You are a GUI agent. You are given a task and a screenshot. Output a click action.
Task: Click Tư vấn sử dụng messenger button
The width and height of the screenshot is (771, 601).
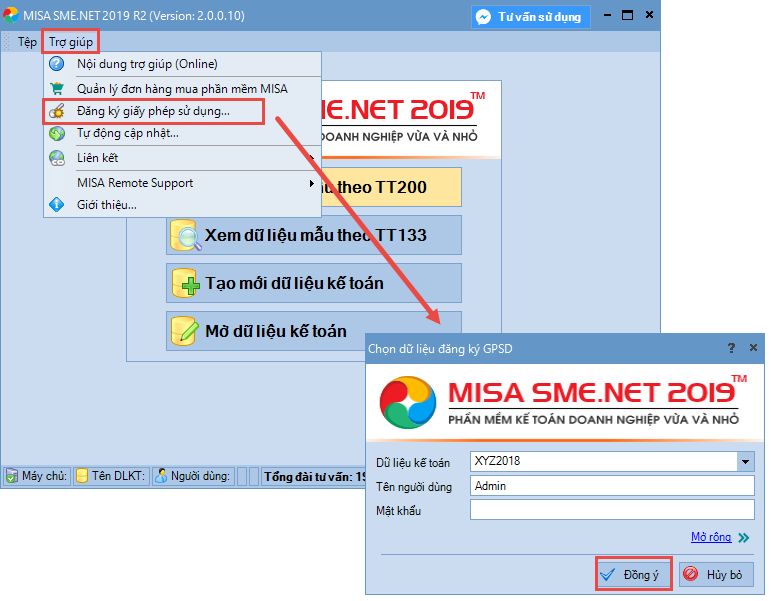pos(531,17)
